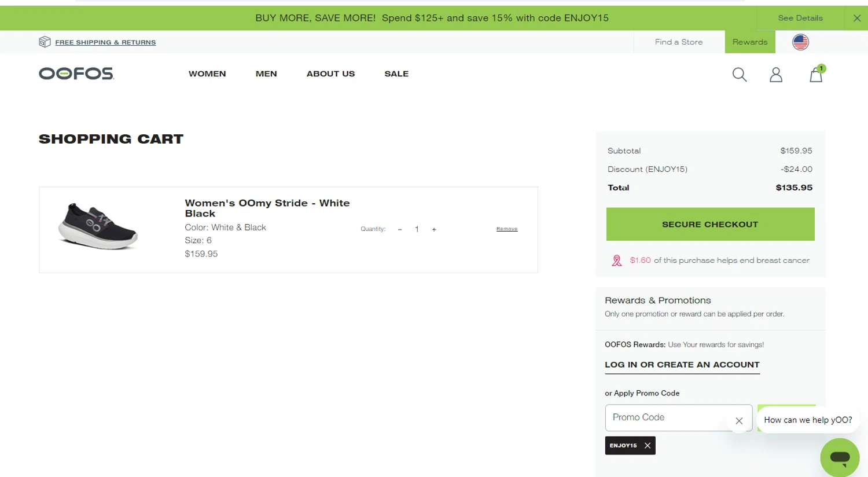
Task: Click the $135.95 total amount
Action: click(794, 188)
